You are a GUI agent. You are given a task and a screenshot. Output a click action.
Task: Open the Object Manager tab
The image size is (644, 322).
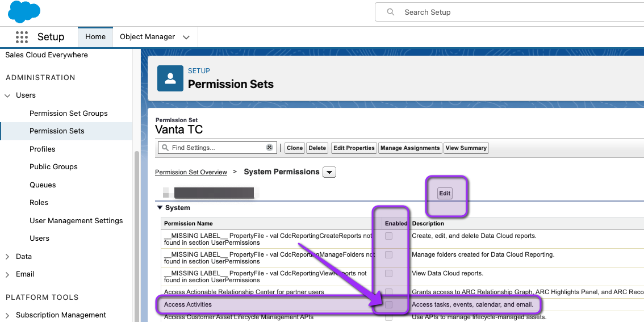(147, 36)
